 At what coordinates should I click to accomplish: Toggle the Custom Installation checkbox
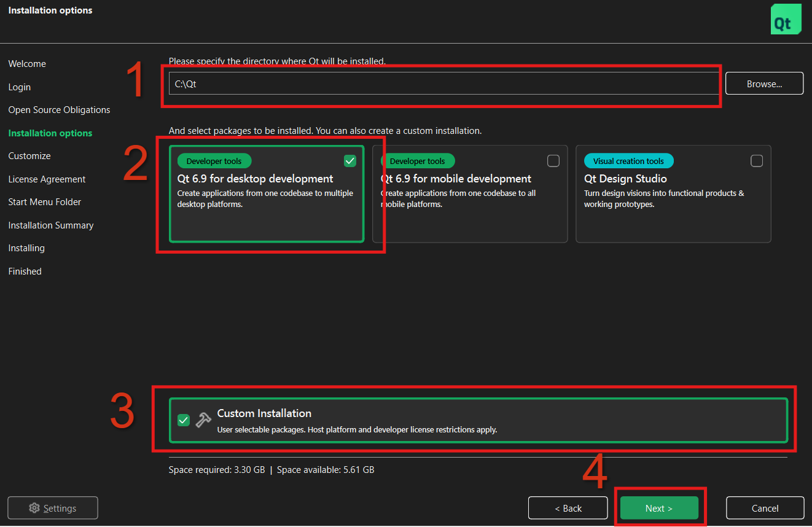tap(184, 420)
